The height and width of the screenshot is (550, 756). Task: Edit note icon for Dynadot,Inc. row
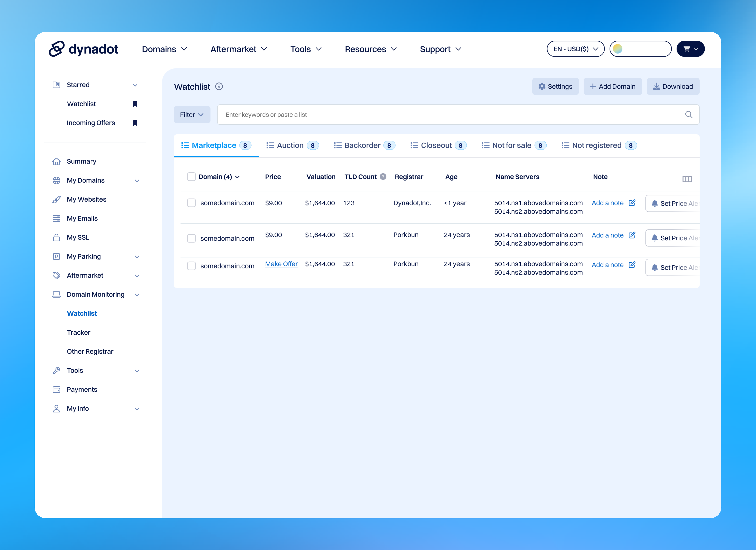(x=632, y=203)
